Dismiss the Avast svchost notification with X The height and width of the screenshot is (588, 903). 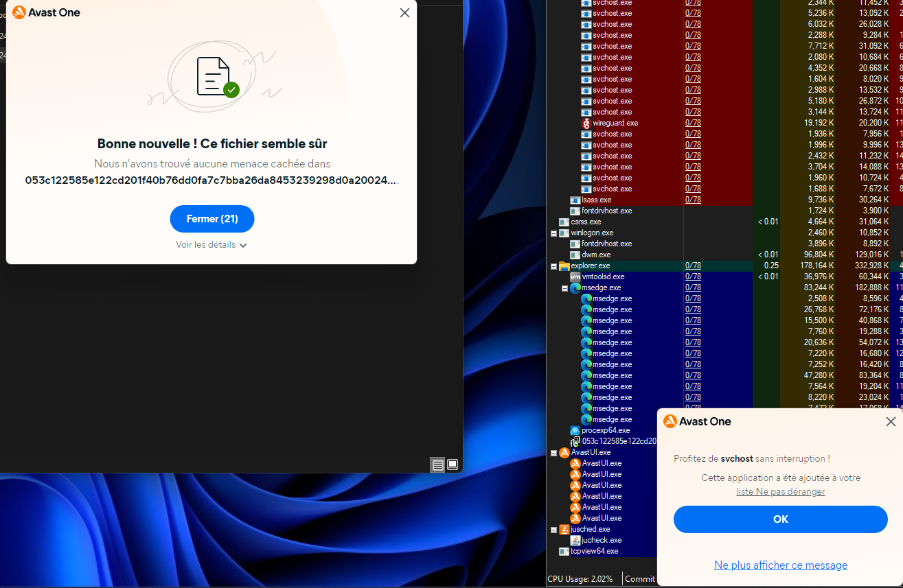tap(891, 421)
